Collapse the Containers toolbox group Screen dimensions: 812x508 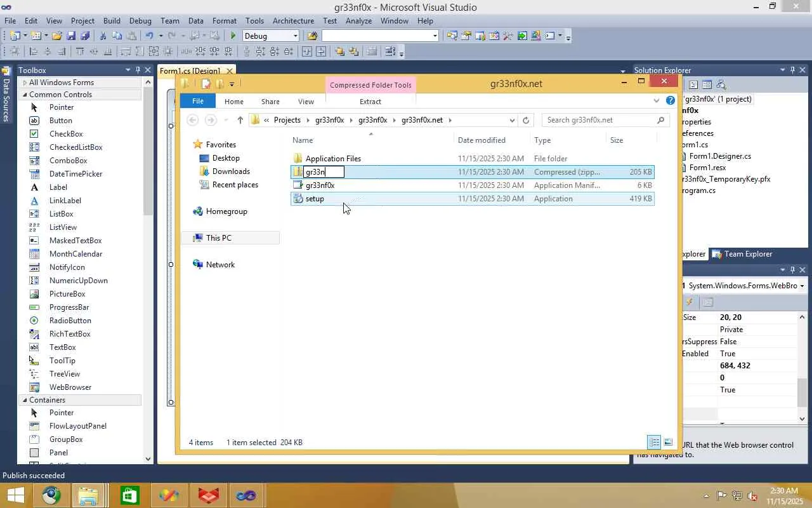coord(25,400)
